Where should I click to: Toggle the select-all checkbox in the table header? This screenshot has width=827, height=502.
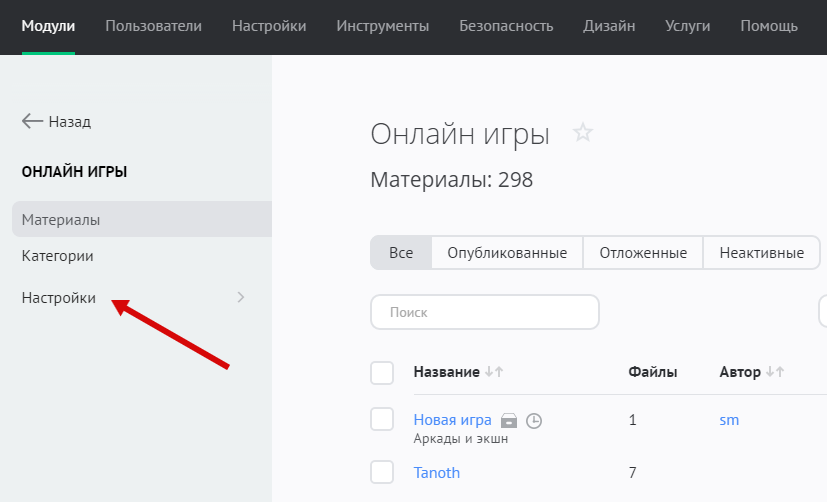pos(382,373)
